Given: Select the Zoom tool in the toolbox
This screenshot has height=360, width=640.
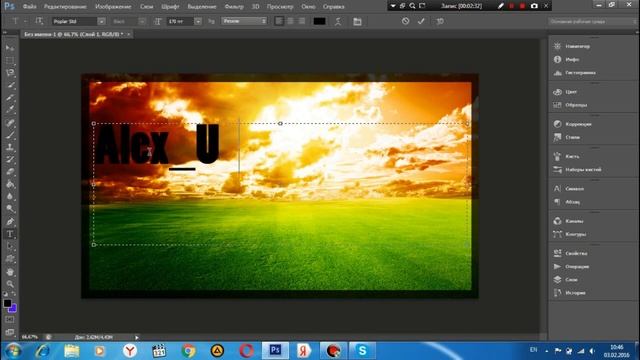Looking at the screenshot, I should point(10,284).
